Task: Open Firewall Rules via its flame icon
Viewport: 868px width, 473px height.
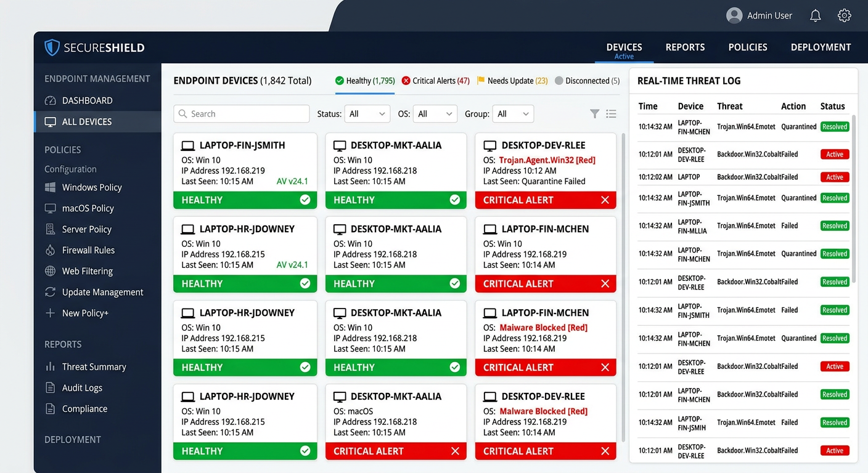Action: click(51, 250)
